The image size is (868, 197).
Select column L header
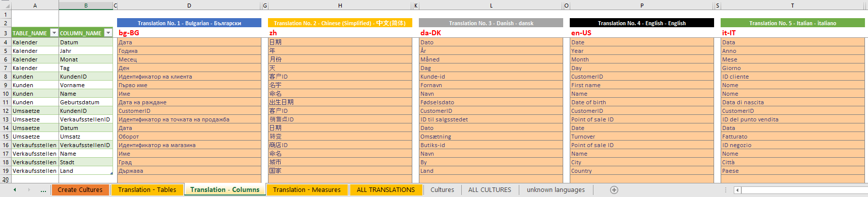(x=491, y=6)
